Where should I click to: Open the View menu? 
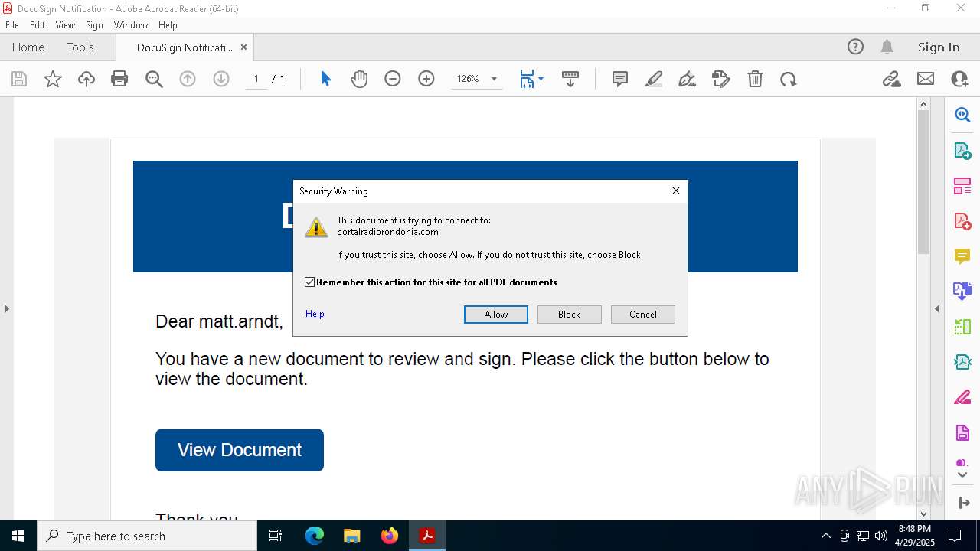tap(65, 25)
